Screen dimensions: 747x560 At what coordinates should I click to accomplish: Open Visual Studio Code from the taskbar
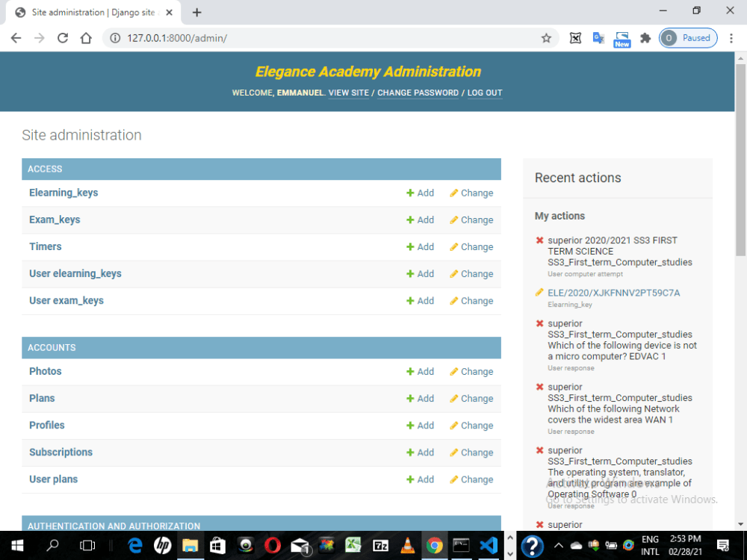tap(489, 546)
